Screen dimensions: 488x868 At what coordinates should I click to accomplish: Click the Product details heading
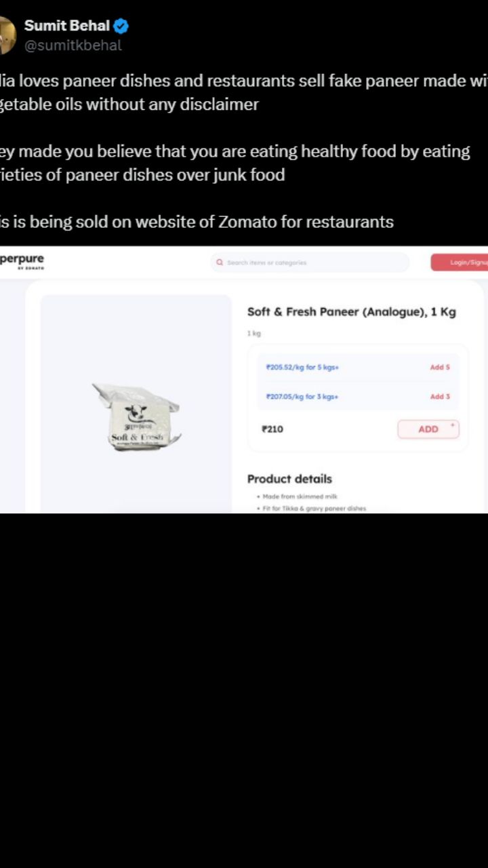(x=289, y=479)
